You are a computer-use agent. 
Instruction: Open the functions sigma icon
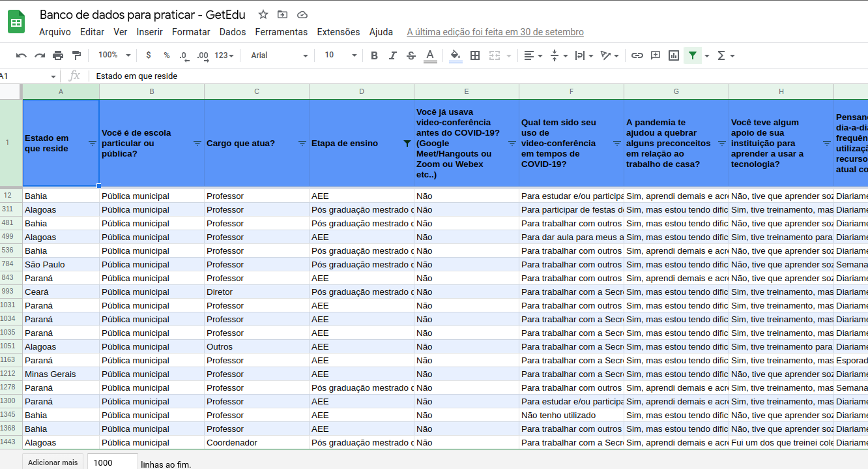pos(721,55)
